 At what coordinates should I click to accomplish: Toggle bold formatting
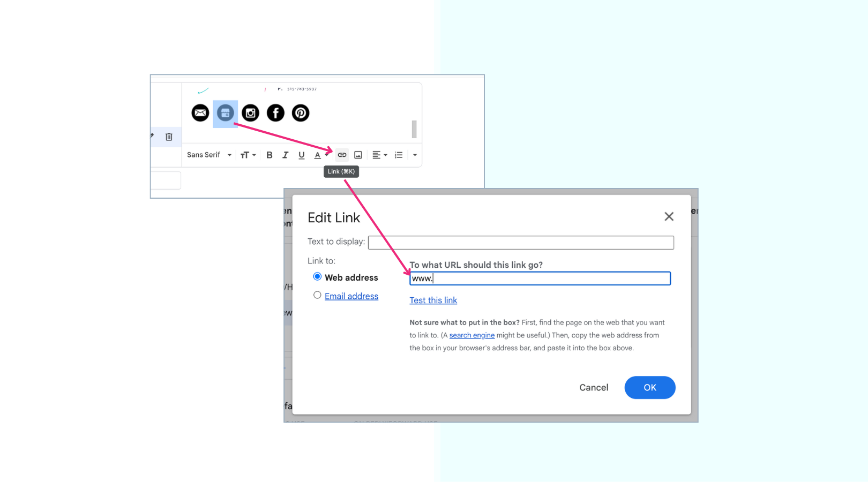click(x=269, y=155)
